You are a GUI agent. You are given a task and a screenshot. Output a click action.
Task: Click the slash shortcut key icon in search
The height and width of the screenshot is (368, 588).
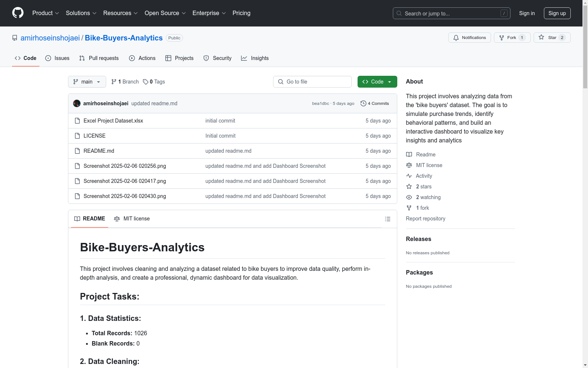504,13
